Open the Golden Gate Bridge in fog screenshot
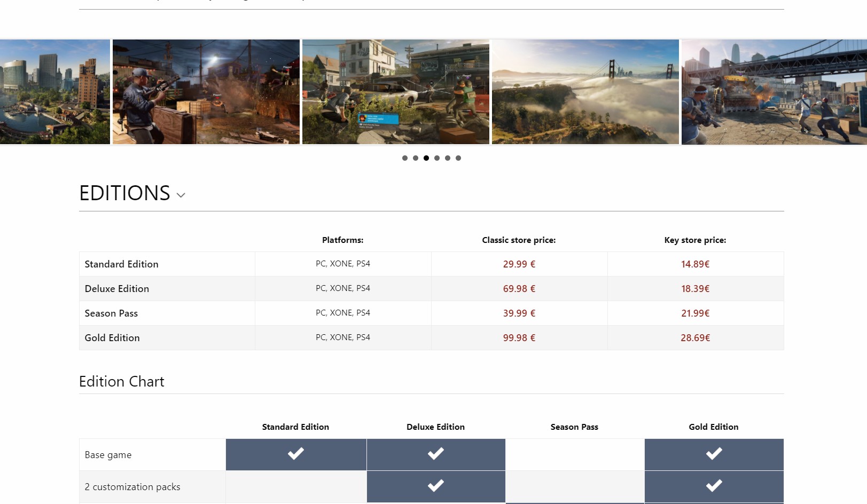The image size is (867, 504). [x=585, y=92]
